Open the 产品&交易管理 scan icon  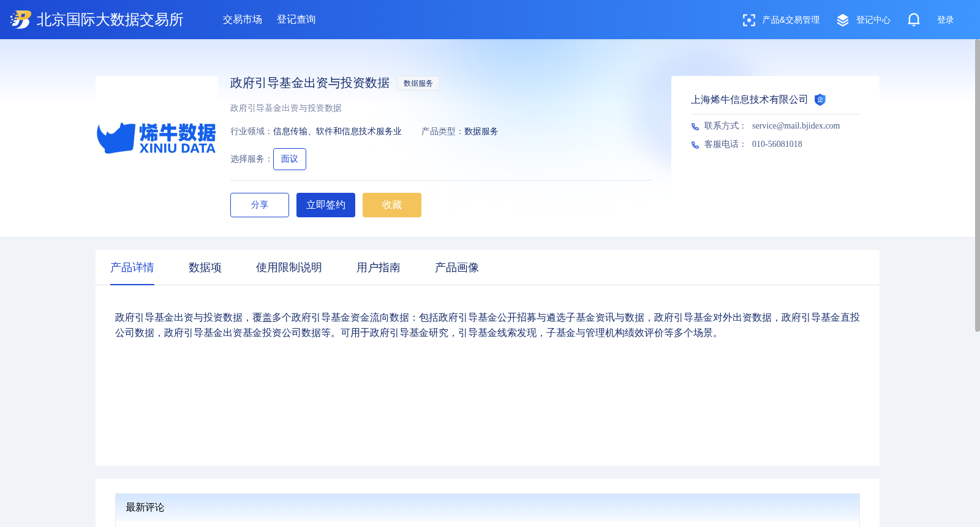click(748, 20)
